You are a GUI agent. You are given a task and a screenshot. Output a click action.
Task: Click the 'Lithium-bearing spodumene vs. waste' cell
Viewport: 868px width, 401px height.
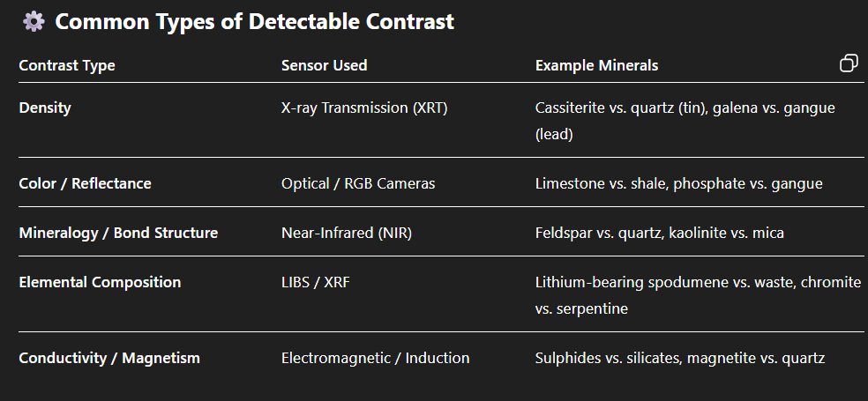coord(698,294)
